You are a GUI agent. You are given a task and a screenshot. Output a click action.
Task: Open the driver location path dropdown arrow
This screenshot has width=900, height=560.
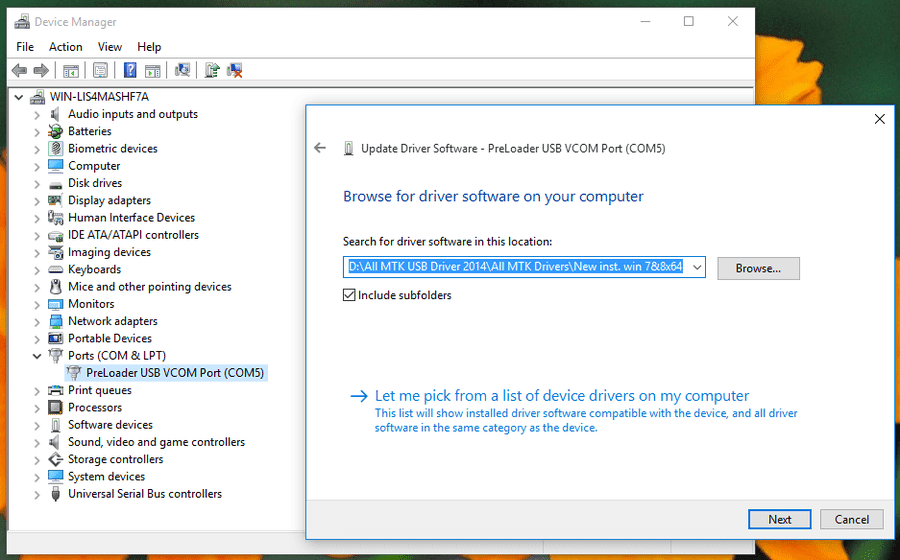point(697,267)
